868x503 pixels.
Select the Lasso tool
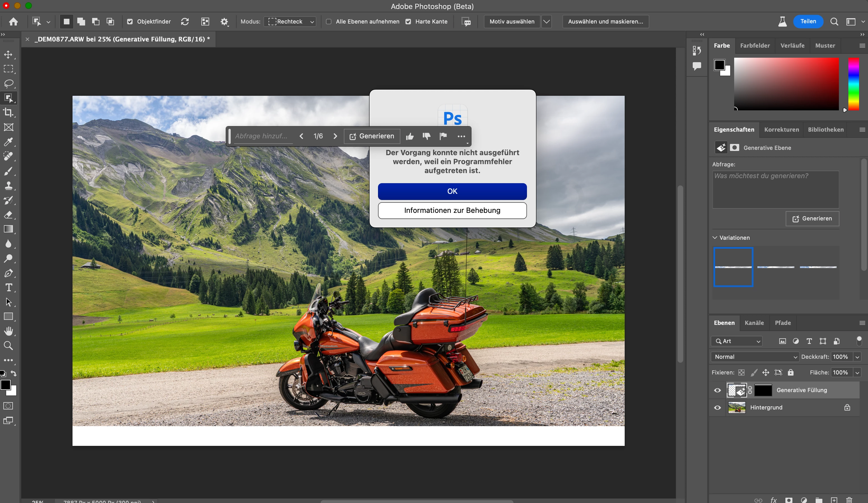8,84
